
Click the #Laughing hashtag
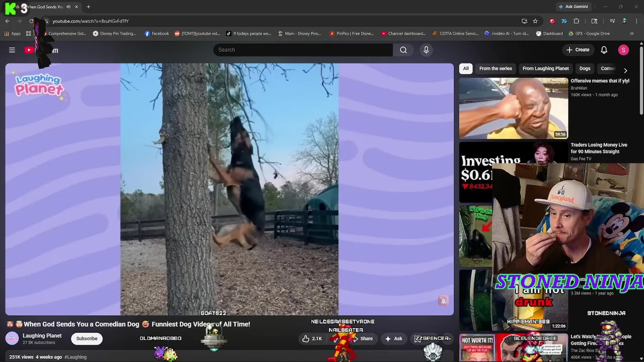[75, 357]
